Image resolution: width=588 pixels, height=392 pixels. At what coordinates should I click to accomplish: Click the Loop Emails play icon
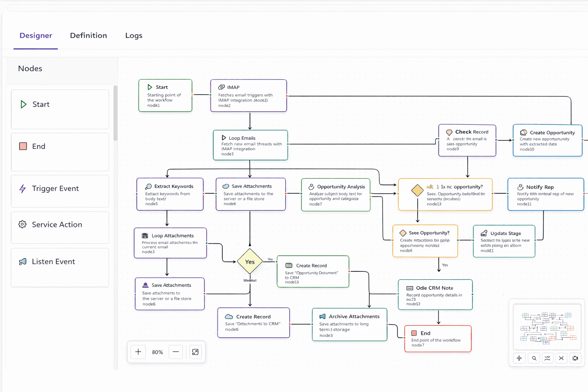tap(224, 138)
